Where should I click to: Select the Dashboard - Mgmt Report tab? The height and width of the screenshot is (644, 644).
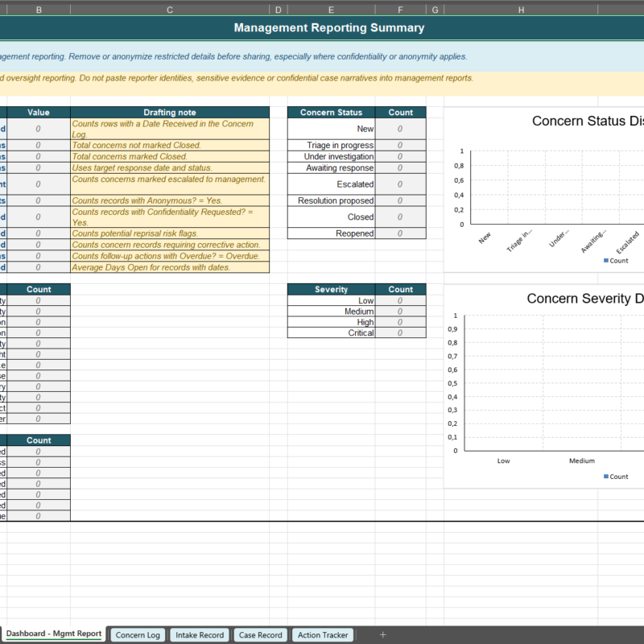pyautogui.click(x=54, y=634)
